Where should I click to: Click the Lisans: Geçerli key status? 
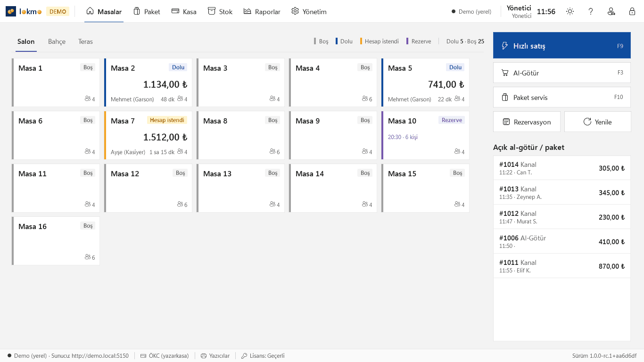click(x=263, y=356)
